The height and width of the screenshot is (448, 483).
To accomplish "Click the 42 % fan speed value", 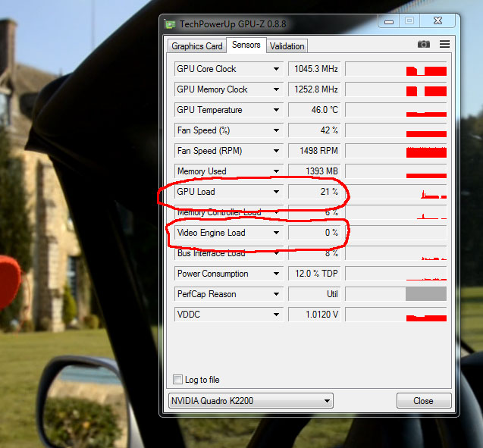I will pyautogui.click(x=315, y=130).
